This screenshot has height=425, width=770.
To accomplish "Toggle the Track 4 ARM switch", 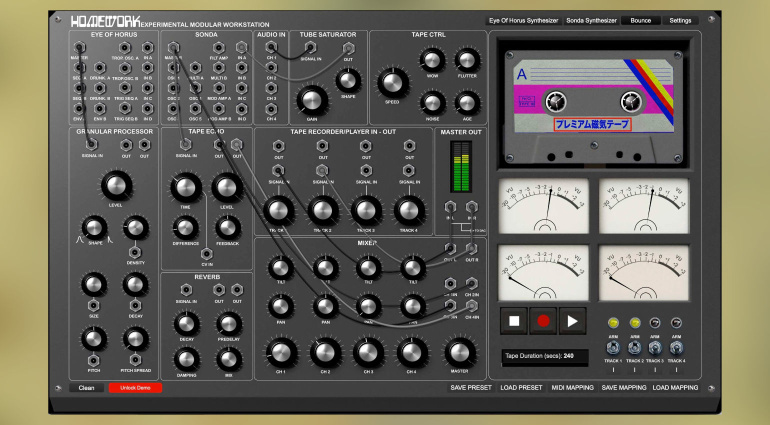I will [677, 349].
